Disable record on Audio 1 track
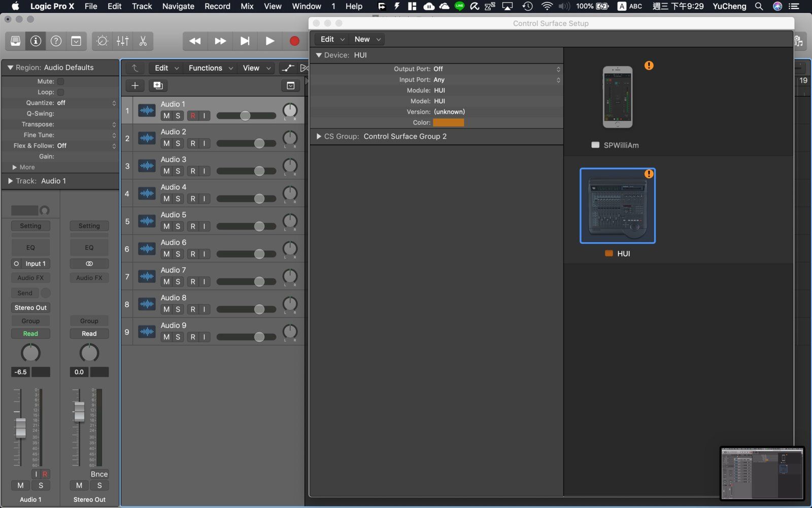 (x=193, y=116)
